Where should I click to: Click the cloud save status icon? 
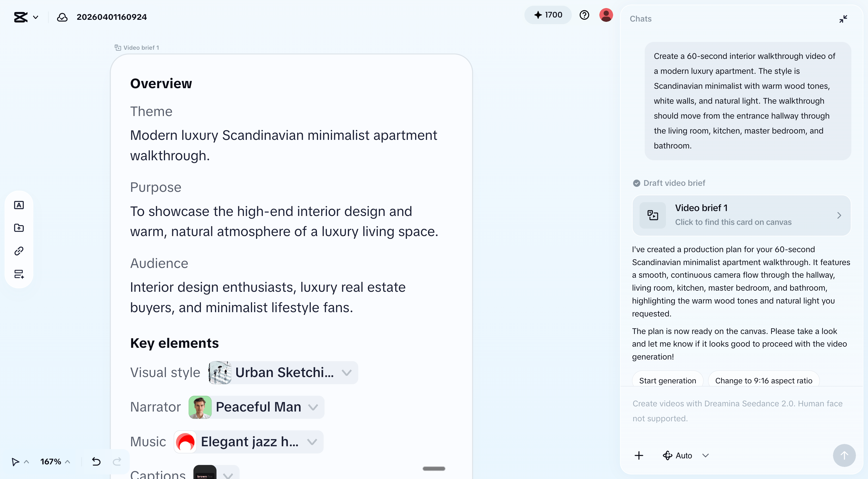62,17
